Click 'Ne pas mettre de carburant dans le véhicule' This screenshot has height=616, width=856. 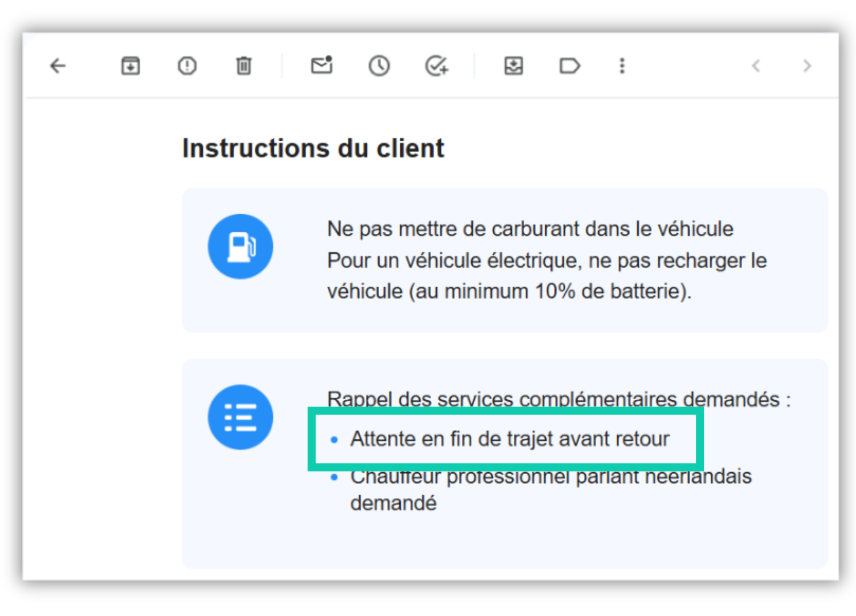point(530,229)
